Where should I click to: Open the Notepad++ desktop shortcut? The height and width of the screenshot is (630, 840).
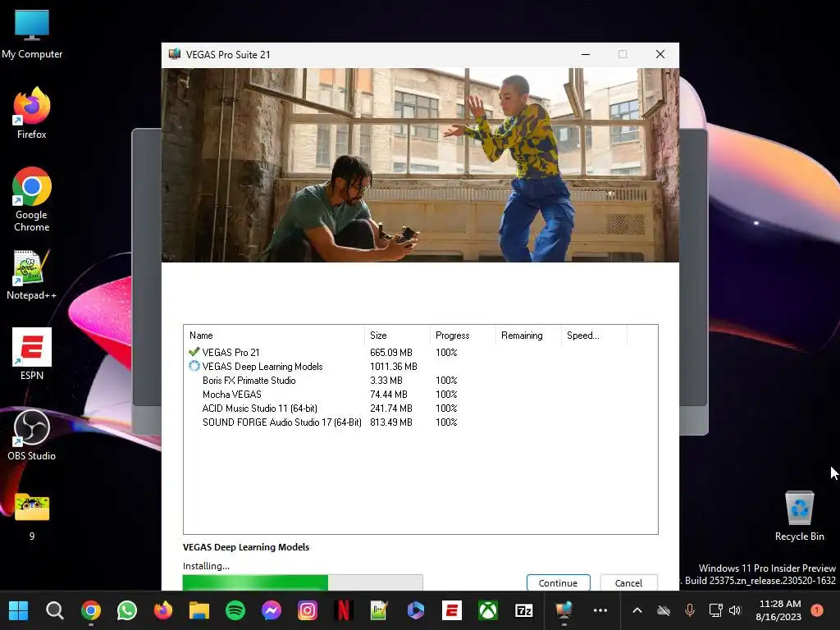(x=32, y=274)
